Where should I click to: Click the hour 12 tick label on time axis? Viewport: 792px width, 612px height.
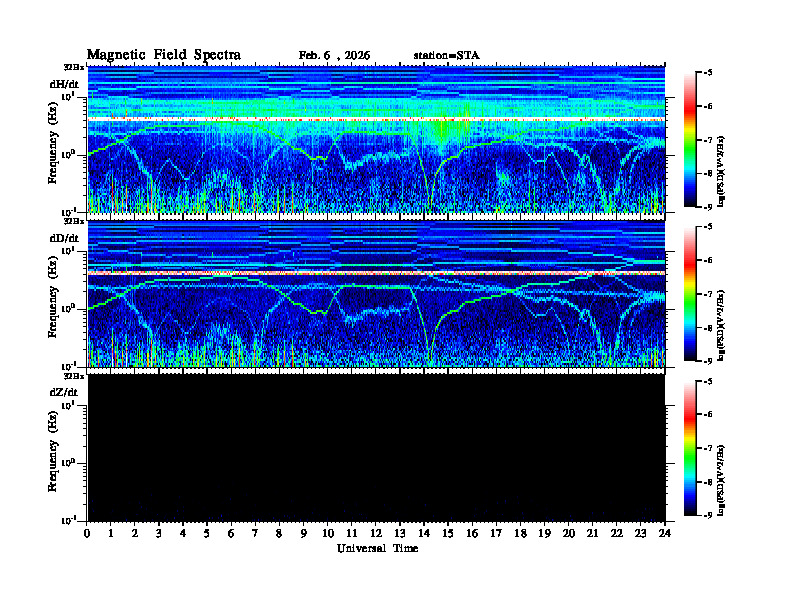(376, 533)
